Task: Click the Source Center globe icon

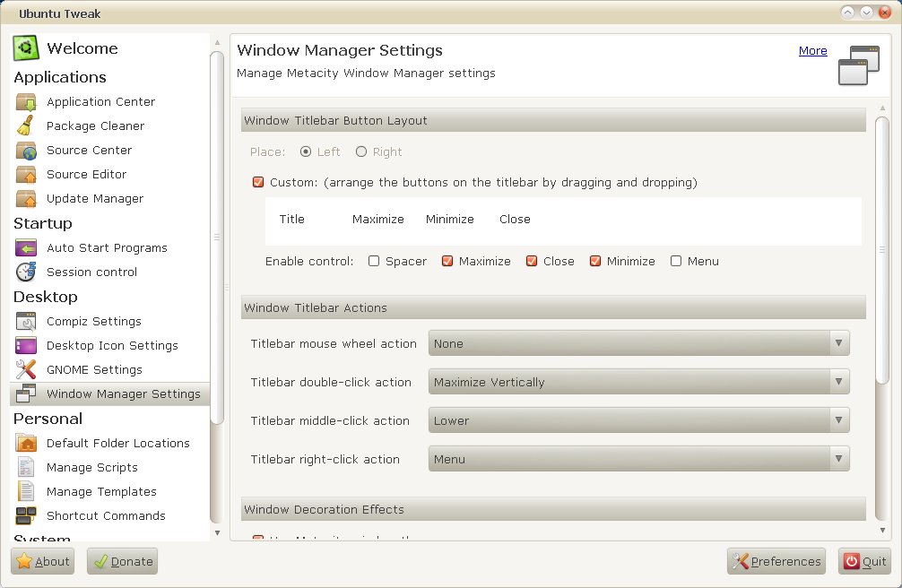Action: pos(26,151)
